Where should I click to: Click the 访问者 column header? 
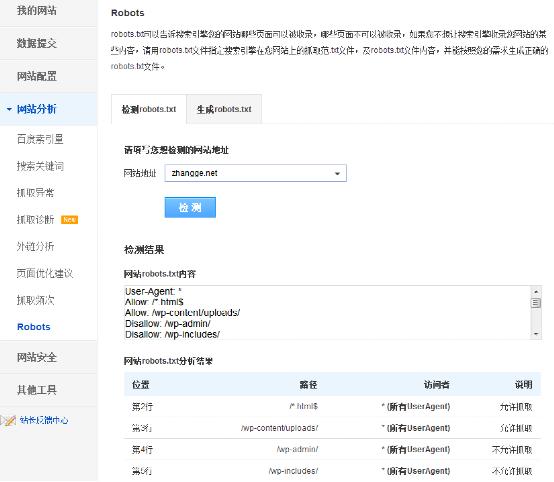point(436,384)
